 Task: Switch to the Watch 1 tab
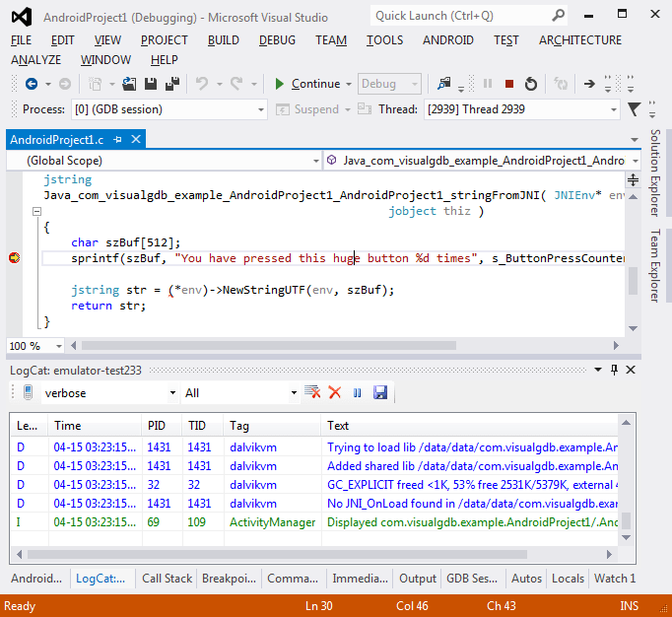tap(615, 579)
